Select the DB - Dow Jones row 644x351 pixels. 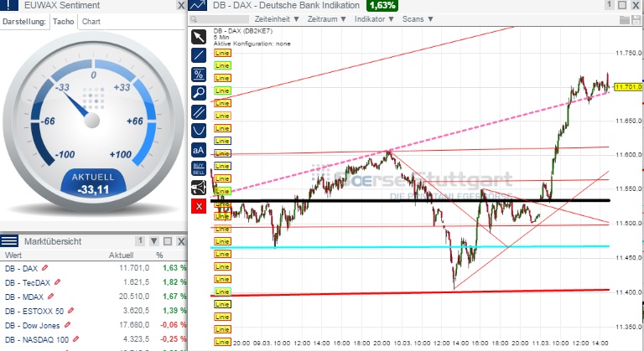tap(93, 325)
